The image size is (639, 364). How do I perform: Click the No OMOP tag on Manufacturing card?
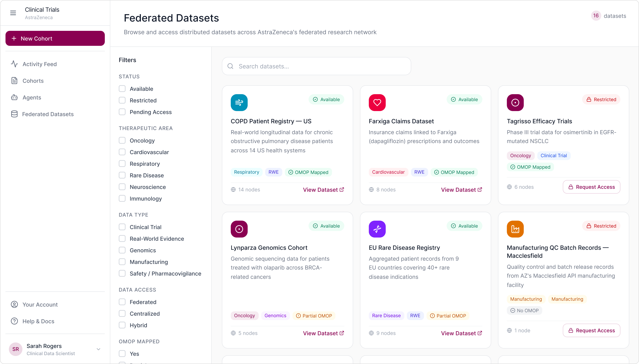click(524, 311)
